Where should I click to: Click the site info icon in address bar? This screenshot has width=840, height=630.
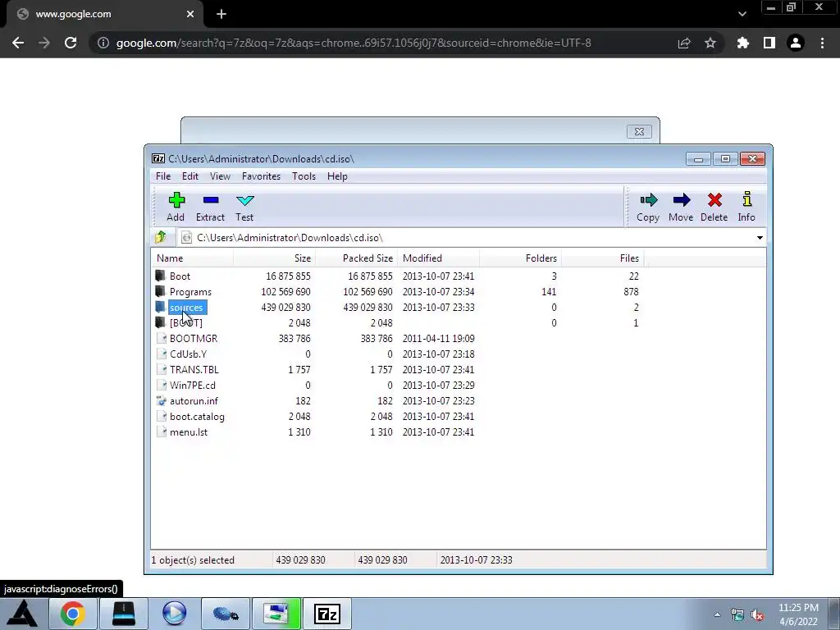point(103,43)
